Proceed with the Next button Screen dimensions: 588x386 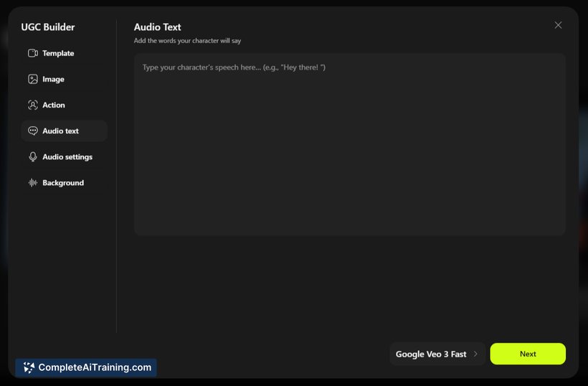[x=528, y=354]
